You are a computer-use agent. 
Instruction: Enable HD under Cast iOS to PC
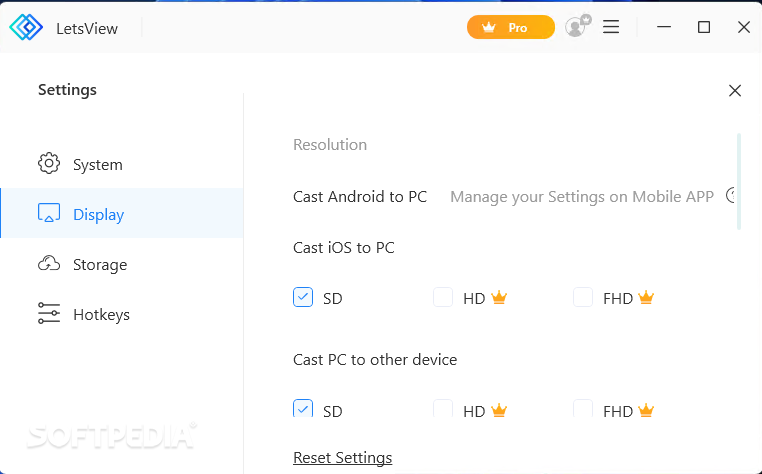[443, 297]
